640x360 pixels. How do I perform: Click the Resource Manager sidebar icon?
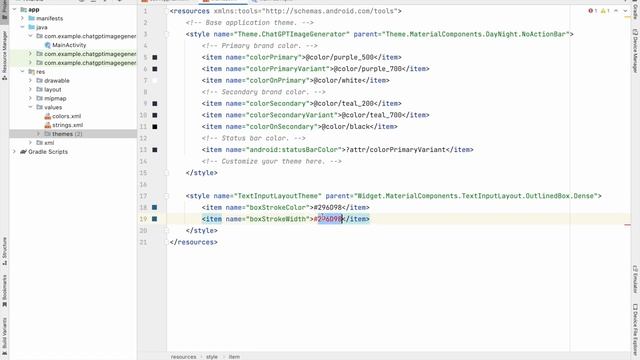click(x=4, y=78)
